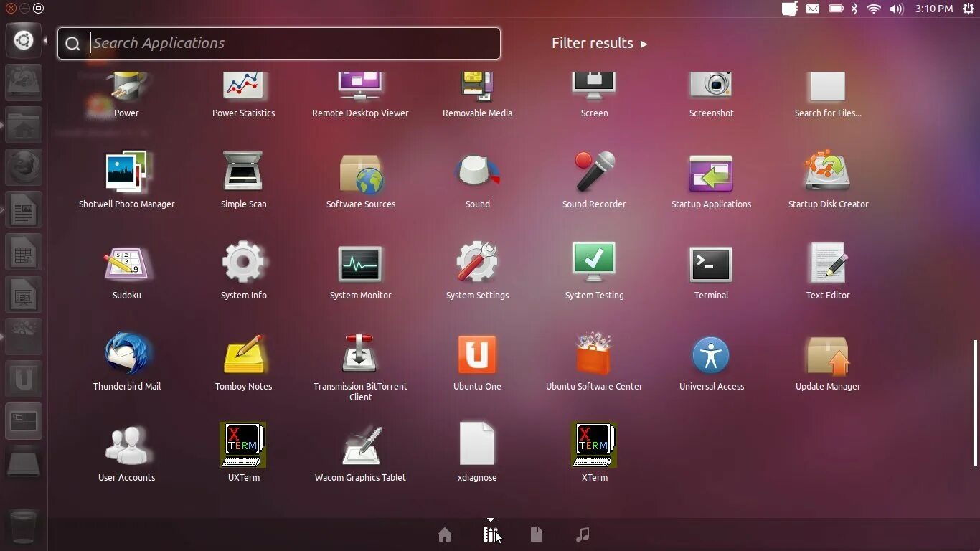Image resolution: width=980 pixels, height=551 pixels.
Task: Open Sound settings
Action: click(477, 179)
